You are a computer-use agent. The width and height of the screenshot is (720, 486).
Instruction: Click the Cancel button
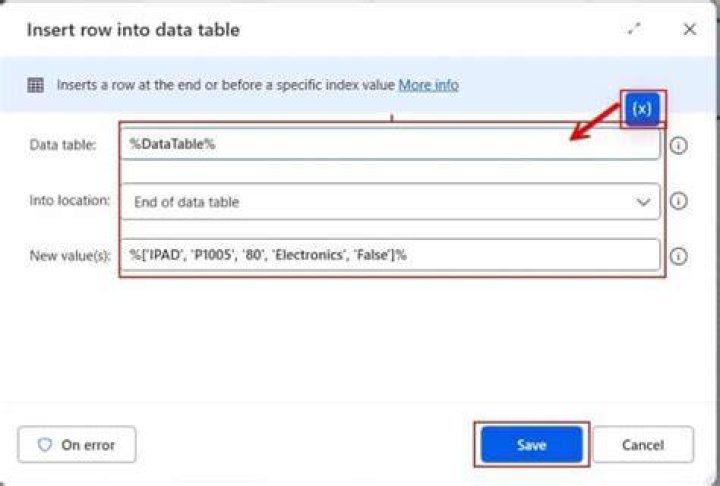tap(643, 444)
